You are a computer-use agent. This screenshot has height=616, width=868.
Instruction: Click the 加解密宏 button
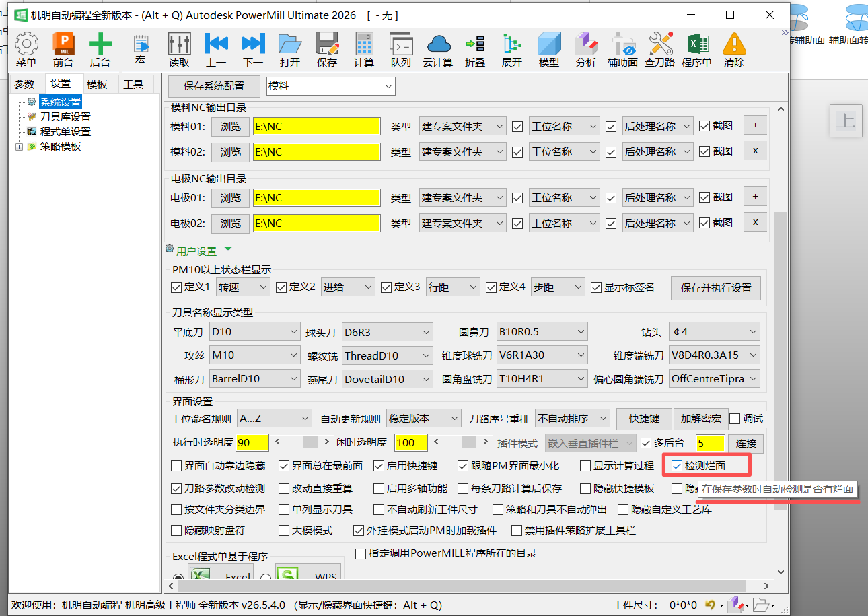point(700,419)
